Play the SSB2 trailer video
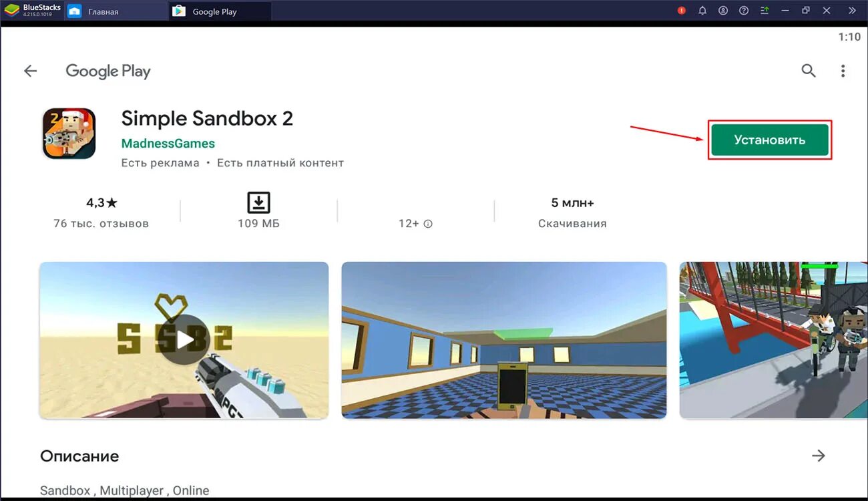The height and width of the screenshot is (501, 868). click(x=184, y=340)
